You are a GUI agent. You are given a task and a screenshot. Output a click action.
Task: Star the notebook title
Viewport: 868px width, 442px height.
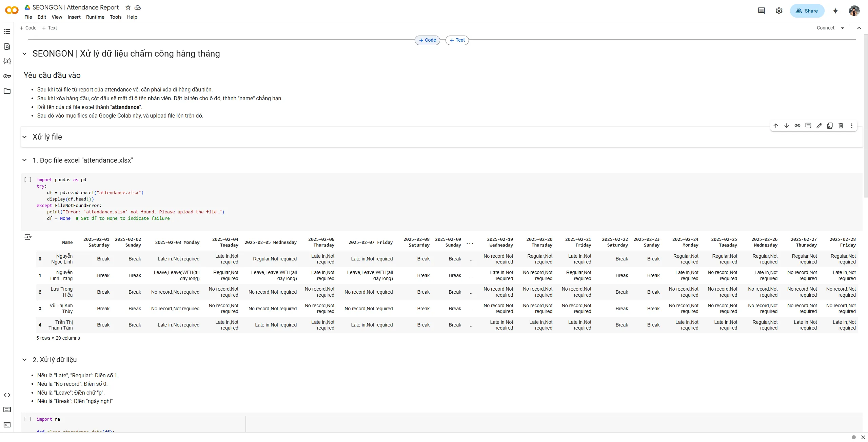128,7
